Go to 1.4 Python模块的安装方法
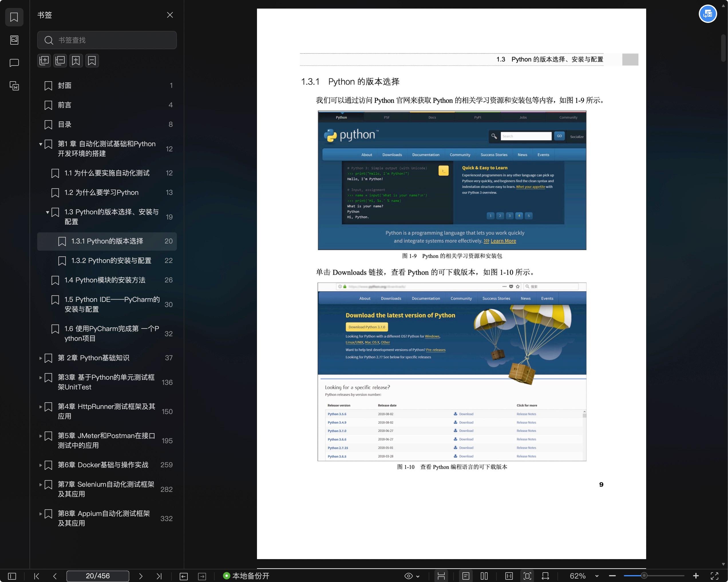 point(107,280)
